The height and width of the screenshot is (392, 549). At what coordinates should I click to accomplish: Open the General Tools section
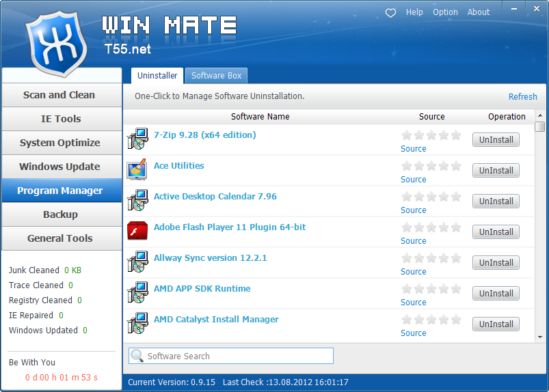point(62,238)
